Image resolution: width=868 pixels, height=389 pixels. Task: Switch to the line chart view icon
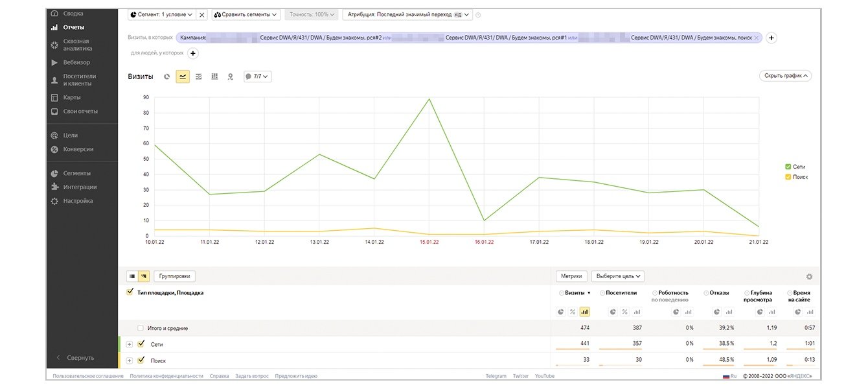[x=183, y=77]
